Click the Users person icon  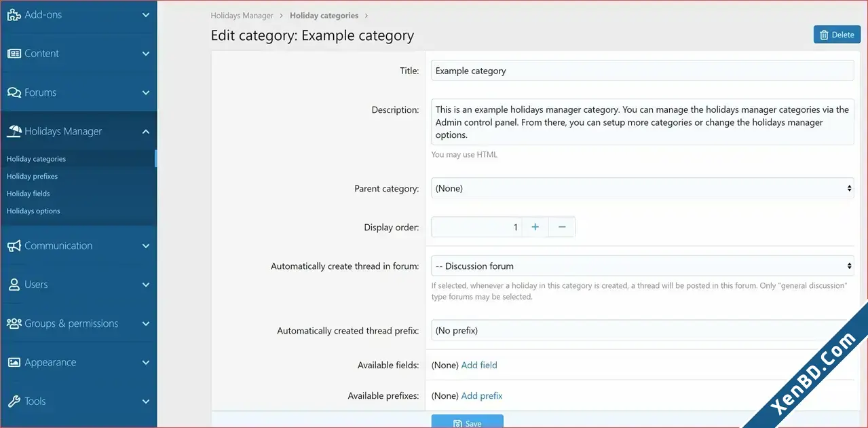coord(14,285)
